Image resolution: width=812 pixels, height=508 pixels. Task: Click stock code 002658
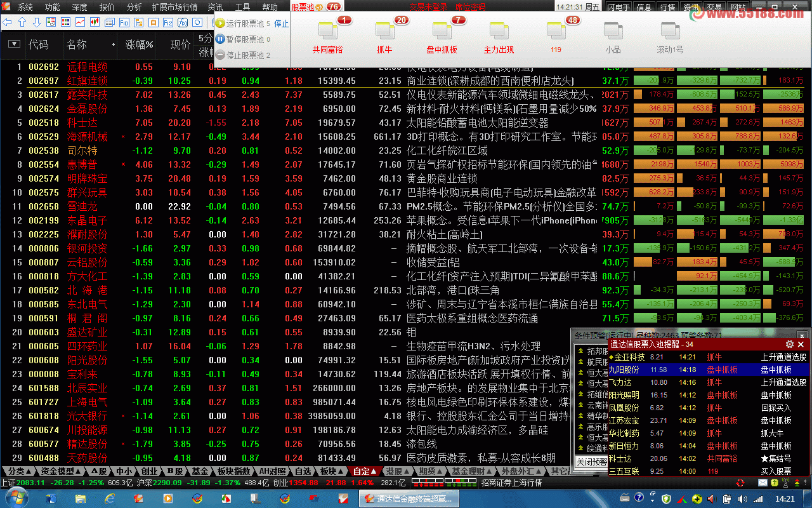coord(44,206)
